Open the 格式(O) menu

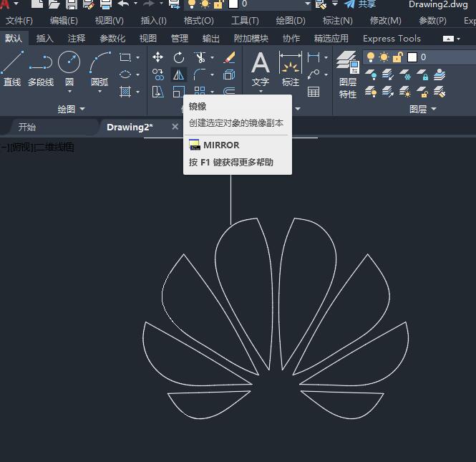(x=199, y=21)
